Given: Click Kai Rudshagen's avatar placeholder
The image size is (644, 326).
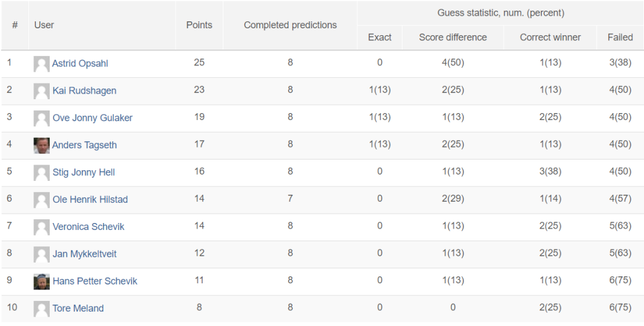Looking at the screenshot, I should point(42,91).
